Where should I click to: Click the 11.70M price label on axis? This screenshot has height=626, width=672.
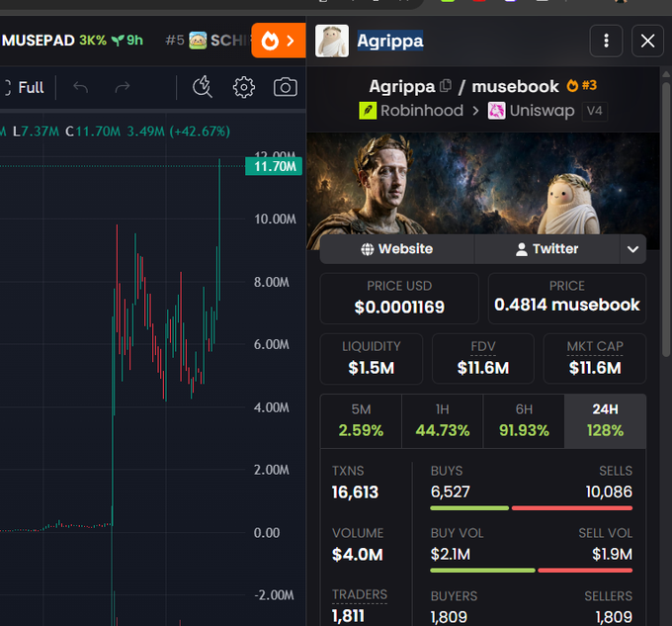point(274,166)
